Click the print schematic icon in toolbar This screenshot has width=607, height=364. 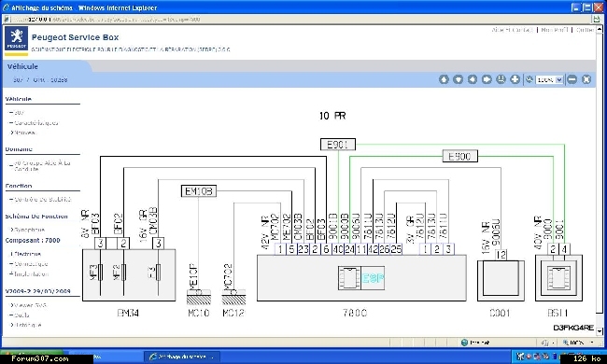(501, 79)
